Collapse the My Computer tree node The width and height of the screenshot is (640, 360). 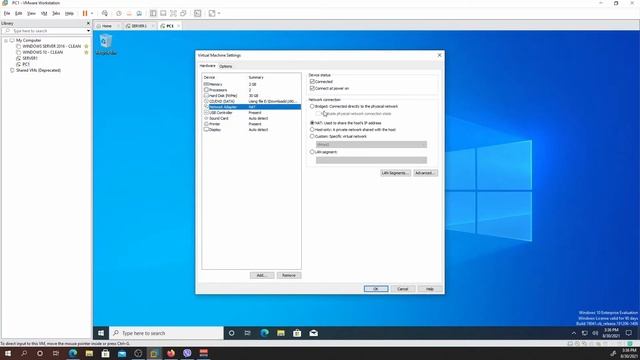[6, 40]
